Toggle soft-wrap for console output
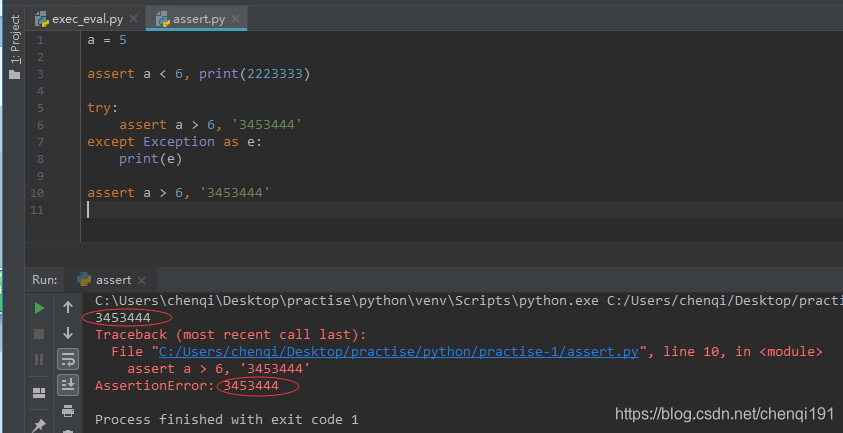This screenshot has width=843, height=433. tap(68, 359)
